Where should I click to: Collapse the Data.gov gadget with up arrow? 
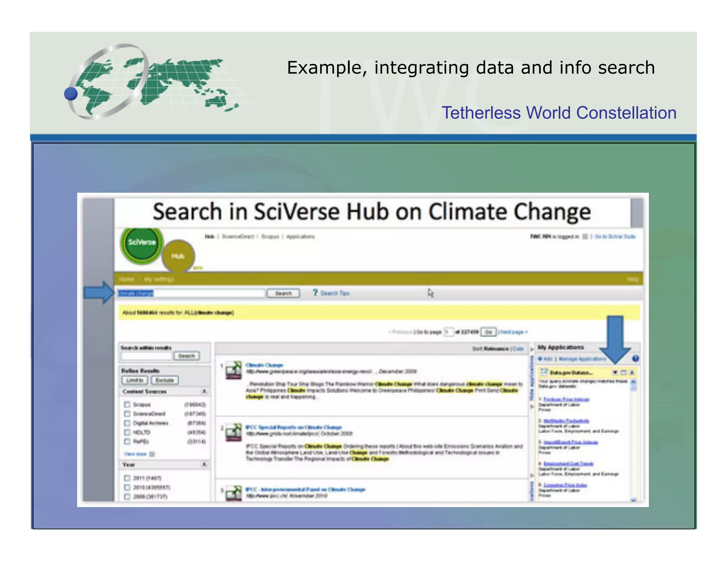click(x=632, y=372)
